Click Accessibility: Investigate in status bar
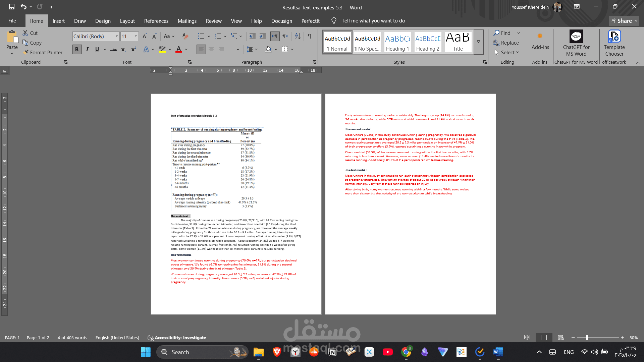The image size is (644, 362). coord(177,338)
